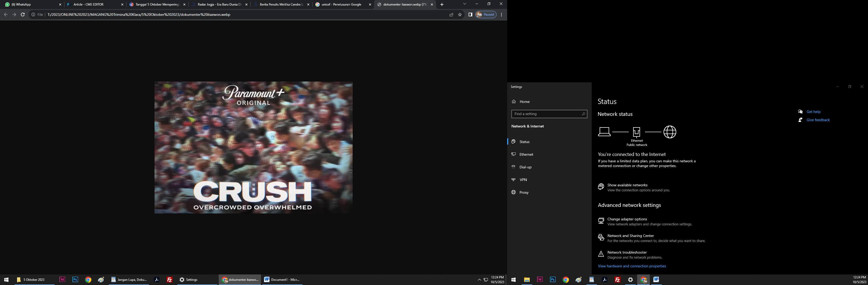Click the Settings gear on second-monitor taskbar
868x285 pixels.
[631, 280]
